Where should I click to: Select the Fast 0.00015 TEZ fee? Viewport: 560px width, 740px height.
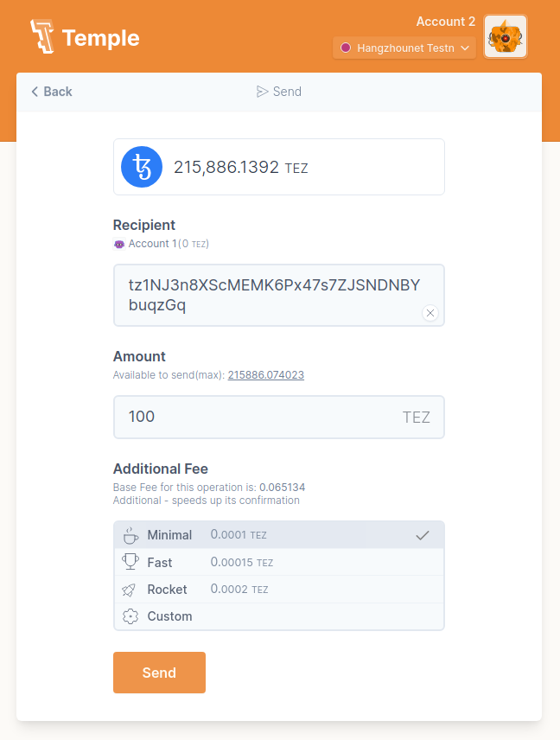pos(278,563)
